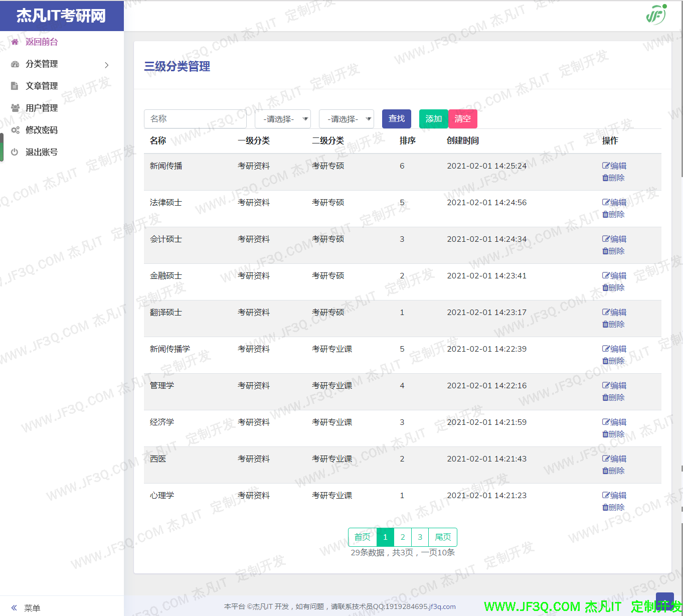The height and width of the screenshot is (616, 683).
Task: Open the second -请选择- category dropdown
Action: point(347,119)
